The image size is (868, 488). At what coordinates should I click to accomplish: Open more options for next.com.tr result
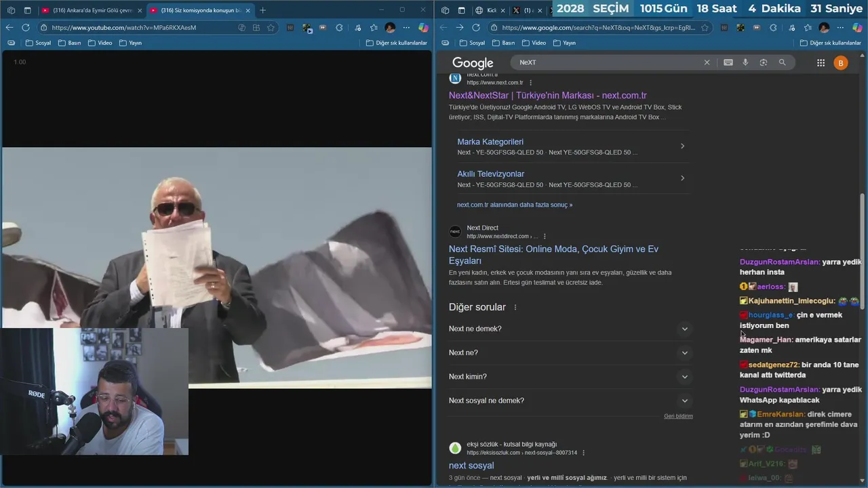[531, 83]
